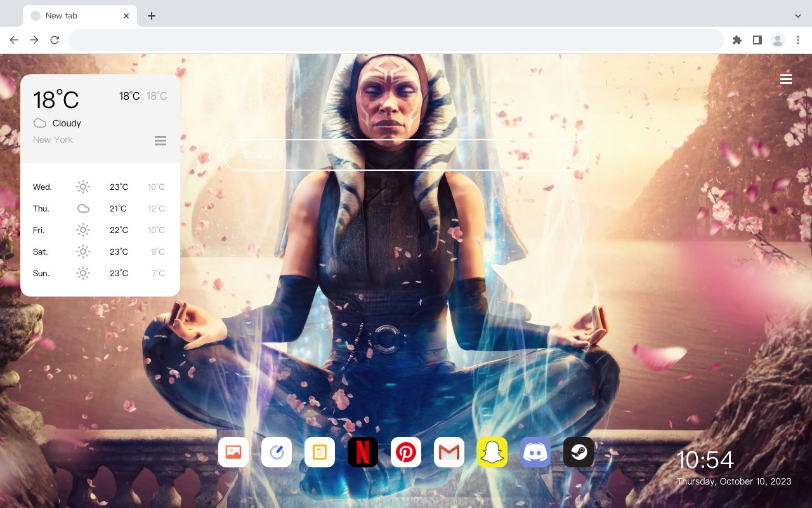Go back using the browser back arrow
The width and height of the screenshot is (812, 508).
point(14,40)
